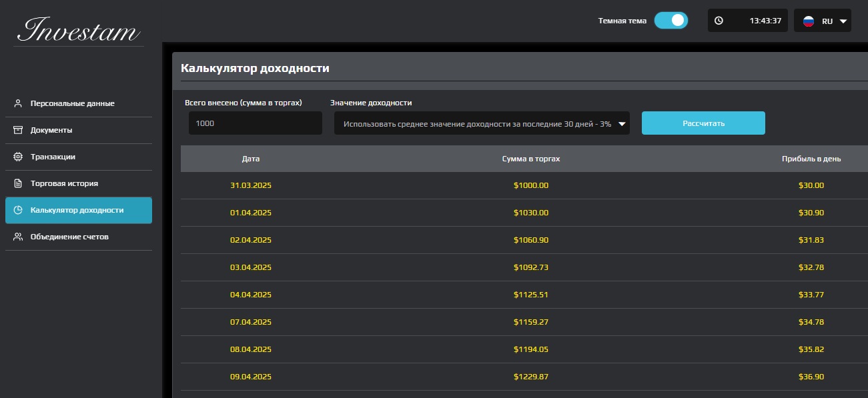
Task: Click the Investam logo
Action: (x=78, y=30)
